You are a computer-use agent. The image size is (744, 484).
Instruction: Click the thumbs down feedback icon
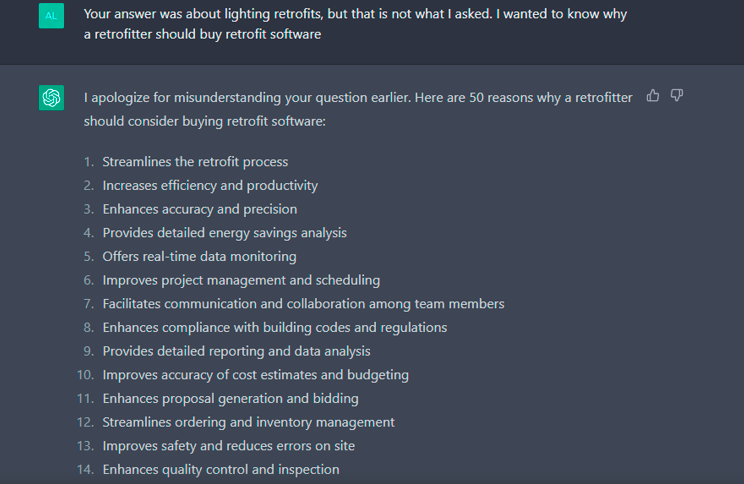coord(677,96)
